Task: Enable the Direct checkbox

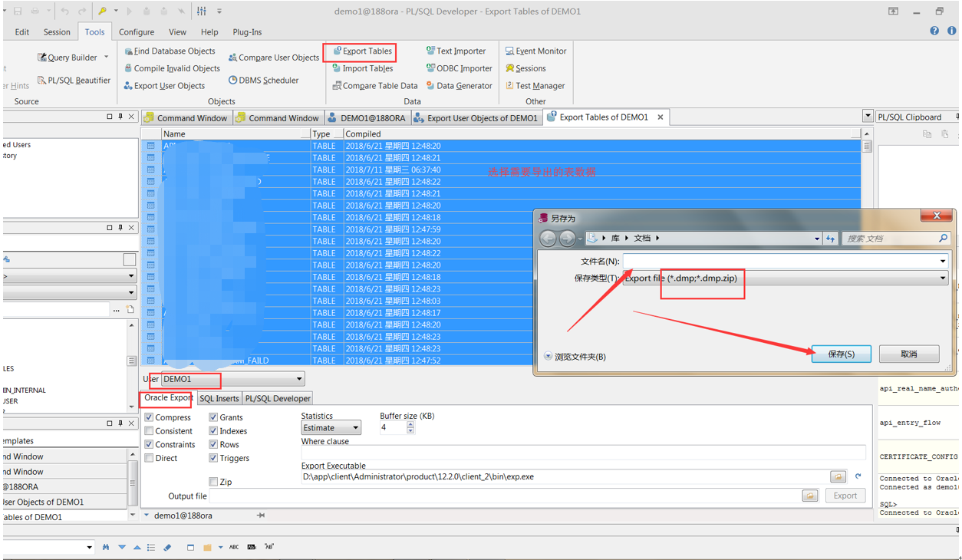Action: [149, 459]
